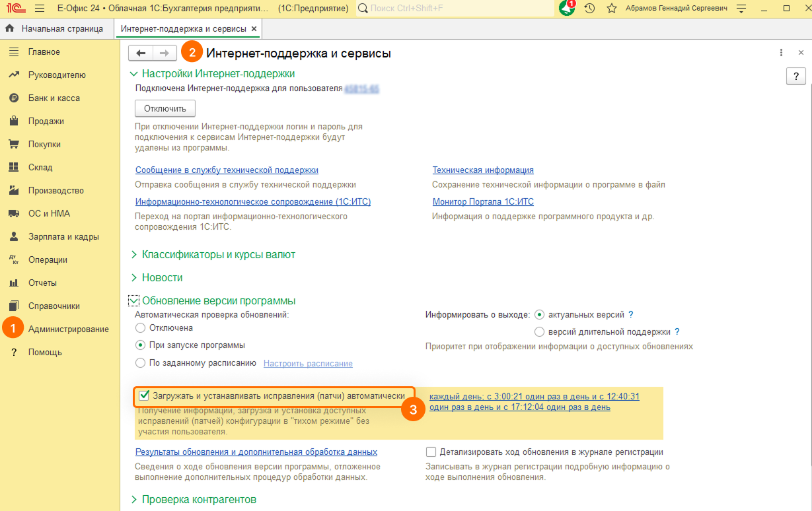The width and height of the screenshot is (812, 511).
Task: Click the ОС и НМА truck icon
Action: click(x=13, y=214)
